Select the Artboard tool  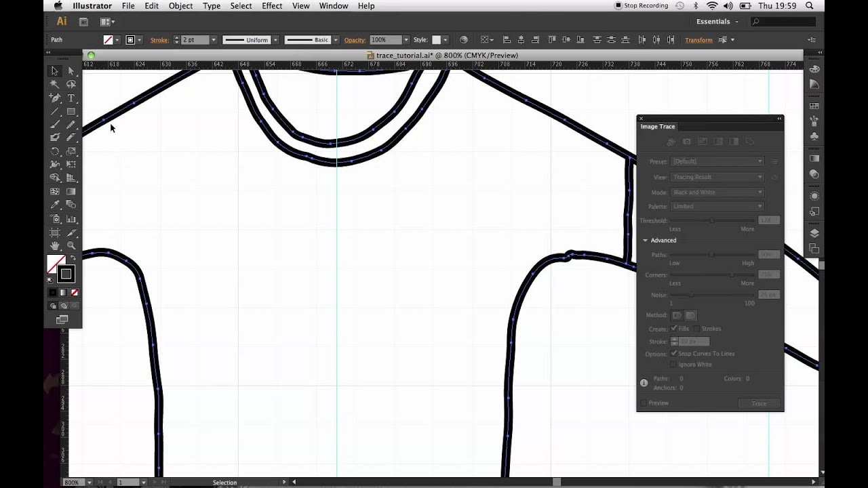pos(55,232)
